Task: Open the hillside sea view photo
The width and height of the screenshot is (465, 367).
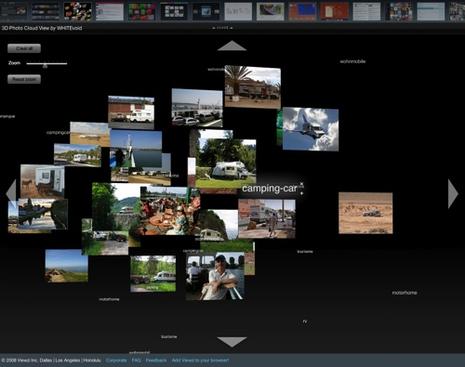Action: coord(67,266)
